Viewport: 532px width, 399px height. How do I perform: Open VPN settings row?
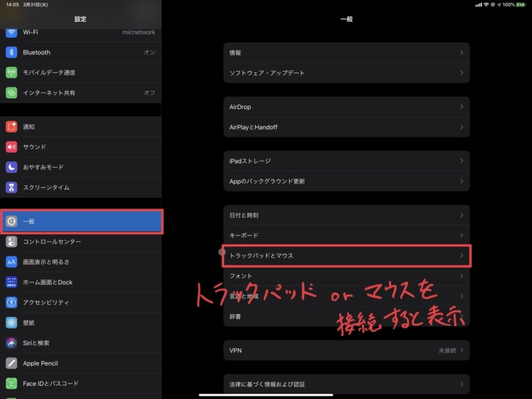346,350
